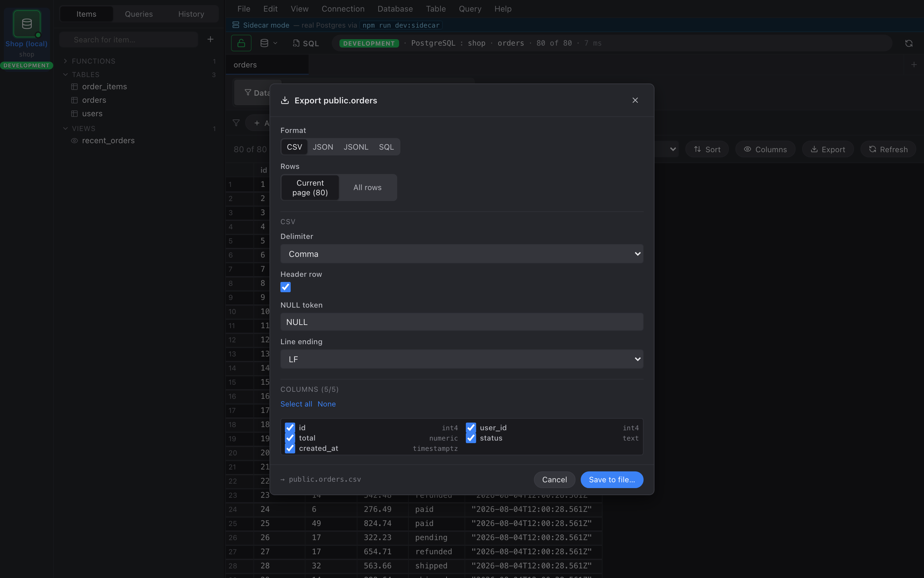Open the Connection menu

(343, 9)
